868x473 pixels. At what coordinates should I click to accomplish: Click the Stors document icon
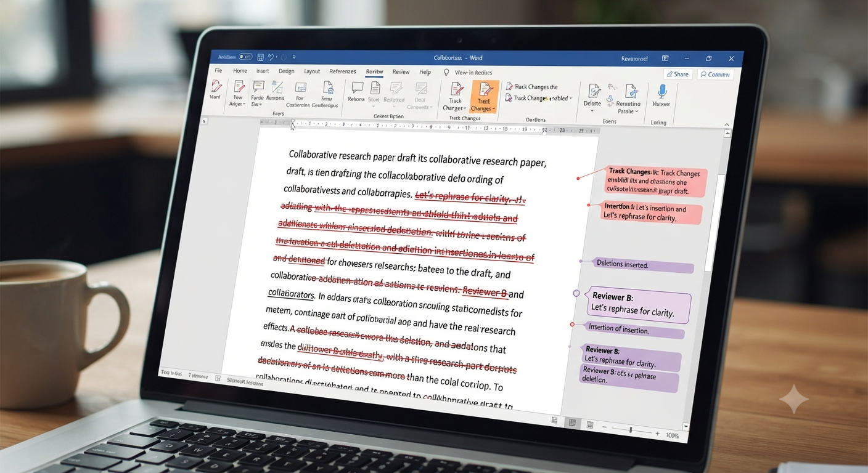click(374, 88)
